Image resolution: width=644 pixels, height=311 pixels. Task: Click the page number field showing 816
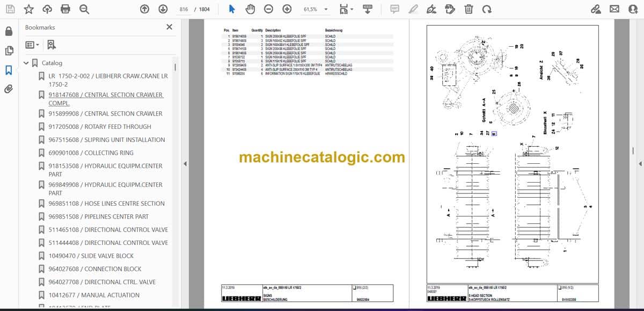[184, 9]
